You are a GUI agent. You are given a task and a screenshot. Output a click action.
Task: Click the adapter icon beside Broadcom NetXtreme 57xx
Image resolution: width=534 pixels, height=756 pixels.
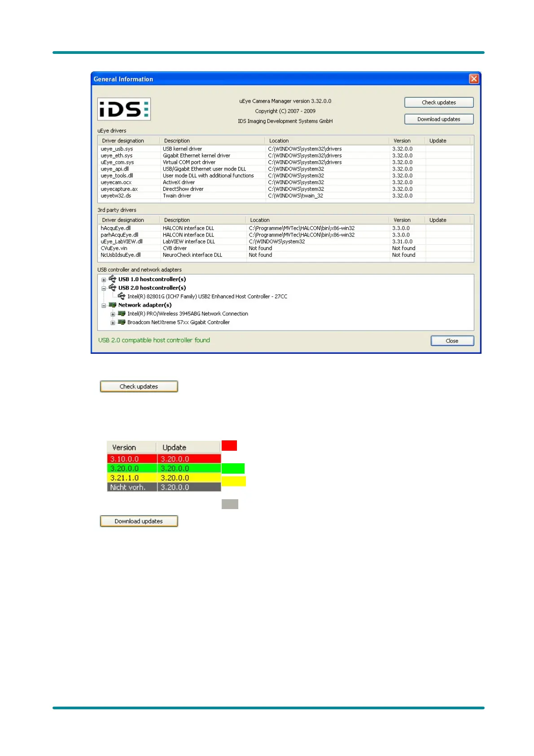pyautogui.click(x=121, y=322)
